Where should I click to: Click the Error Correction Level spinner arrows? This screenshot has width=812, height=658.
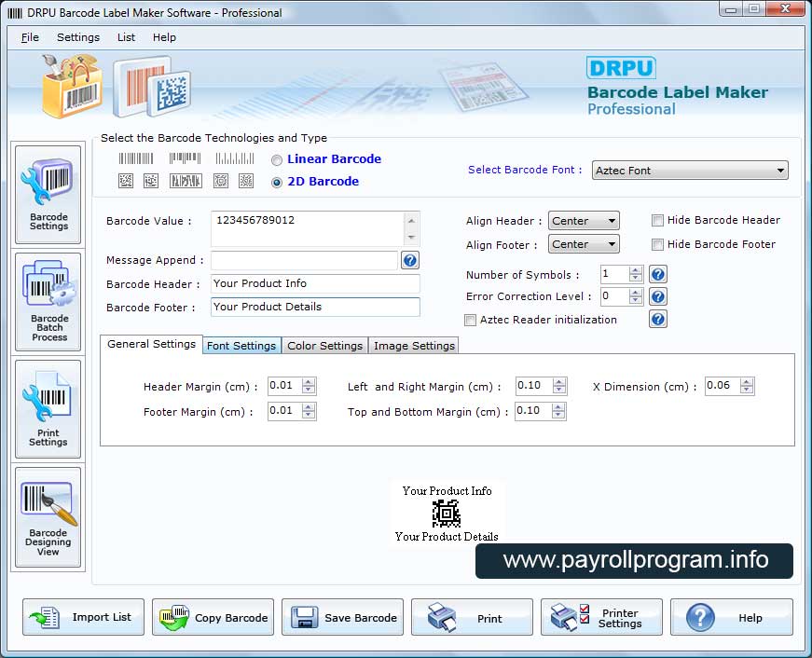pyautogui.click(x=636, y=296)
